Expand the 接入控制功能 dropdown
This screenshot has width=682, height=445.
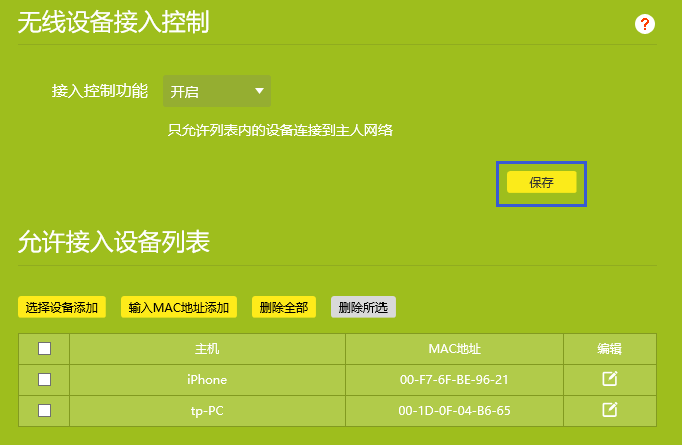pos(217,92)
